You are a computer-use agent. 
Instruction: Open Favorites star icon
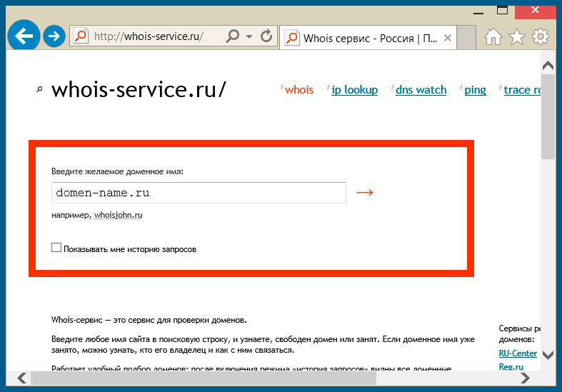pyautogui.click(x=517, y=36)
